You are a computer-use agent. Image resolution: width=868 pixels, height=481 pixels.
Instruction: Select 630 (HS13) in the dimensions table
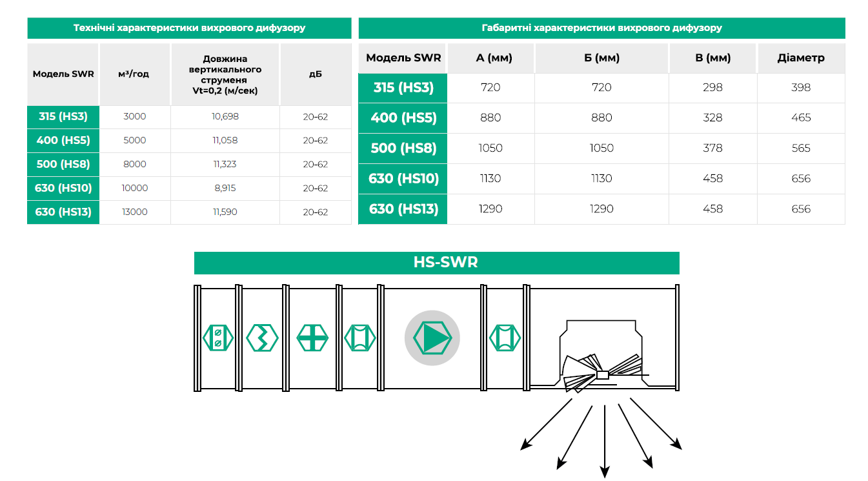point(403,209)
